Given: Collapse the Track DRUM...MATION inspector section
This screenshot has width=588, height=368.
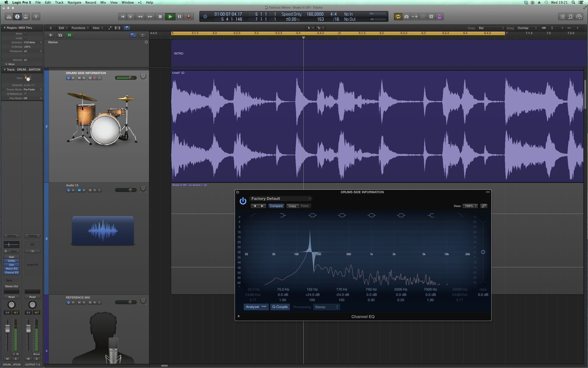Looking at the screenshot, I should point(4,70).
